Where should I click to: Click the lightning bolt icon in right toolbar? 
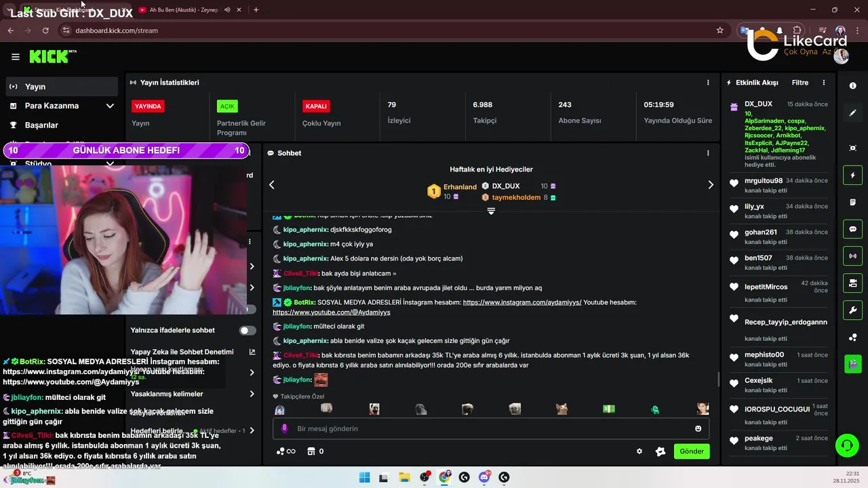853,176
